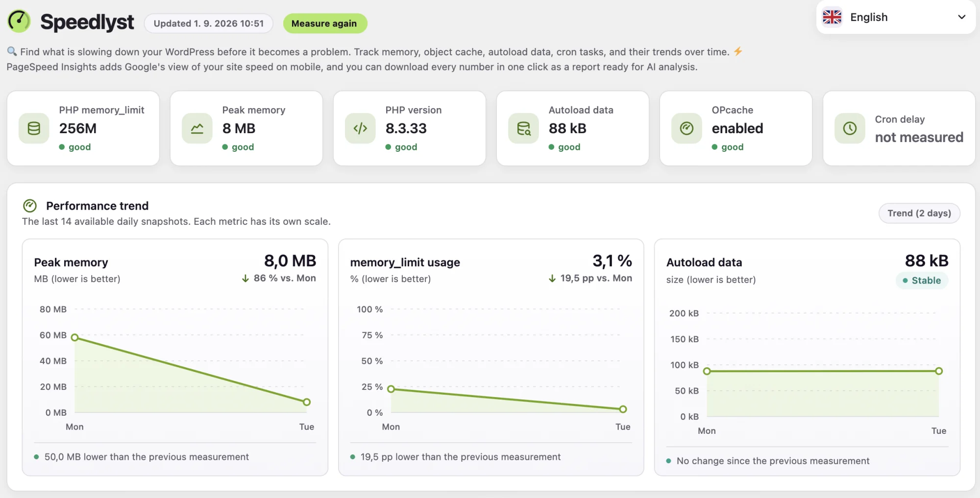Click Tue data point on Peak memory chart
Viewport: 980px width, 498px height.
tap(307, 402)
